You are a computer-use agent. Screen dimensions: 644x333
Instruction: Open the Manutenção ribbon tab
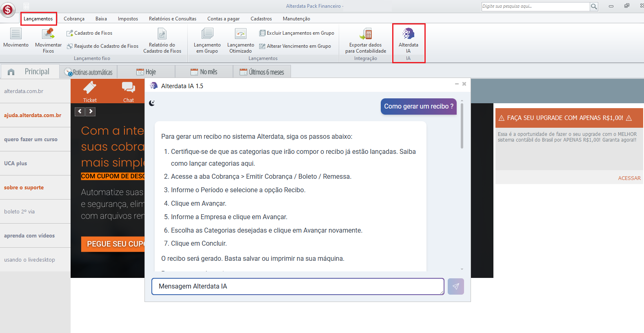[x=296, y=19]
